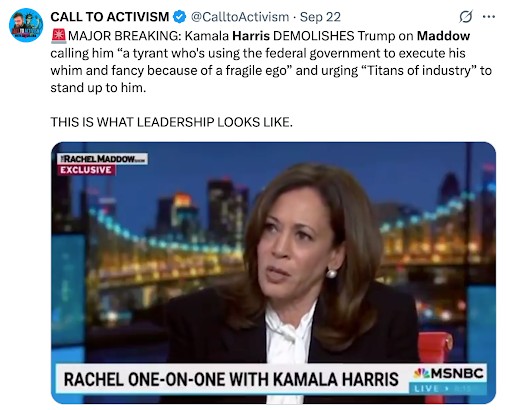
Task: Click the Rachel One-on-One chyron headline
Action: [231, 379]
